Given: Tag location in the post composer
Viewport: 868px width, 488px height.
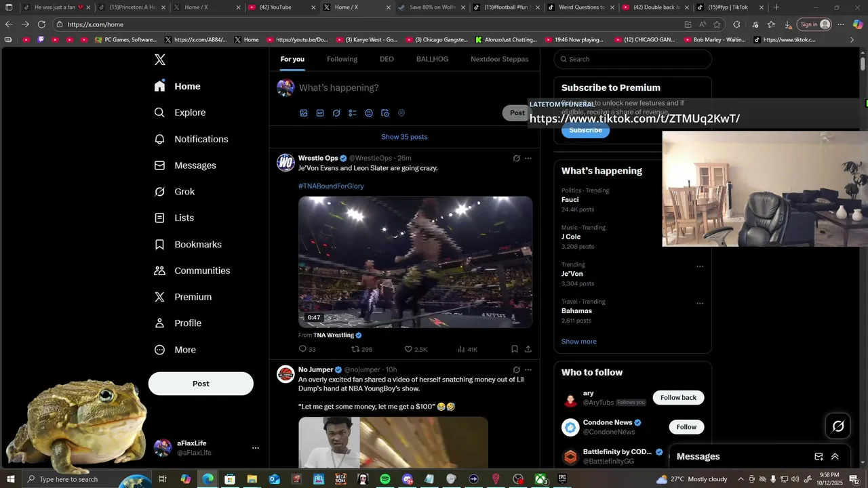Looking at the screenshot, I should coord(401,113).
